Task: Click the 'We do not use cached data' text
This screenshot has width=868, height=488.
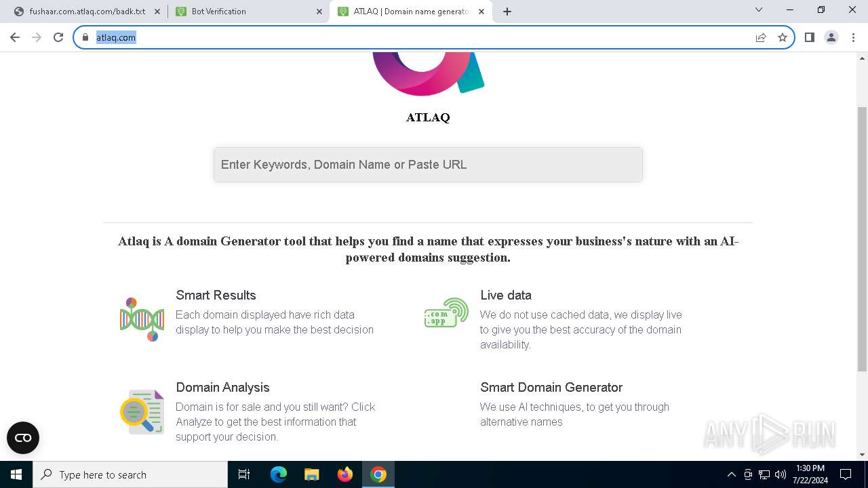Action: click(581, 329)
